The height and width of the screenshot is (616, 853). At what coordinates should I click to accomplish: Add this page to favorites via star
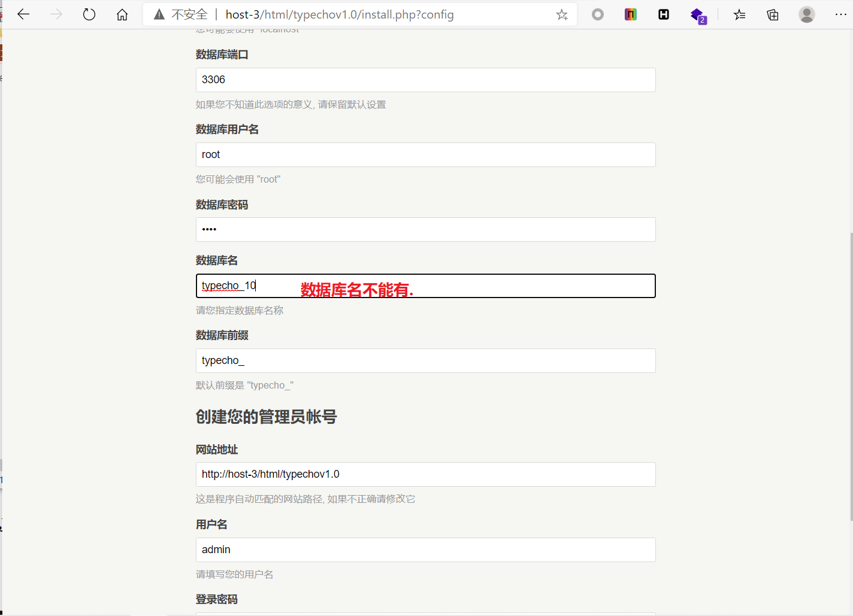pos(562,14)
